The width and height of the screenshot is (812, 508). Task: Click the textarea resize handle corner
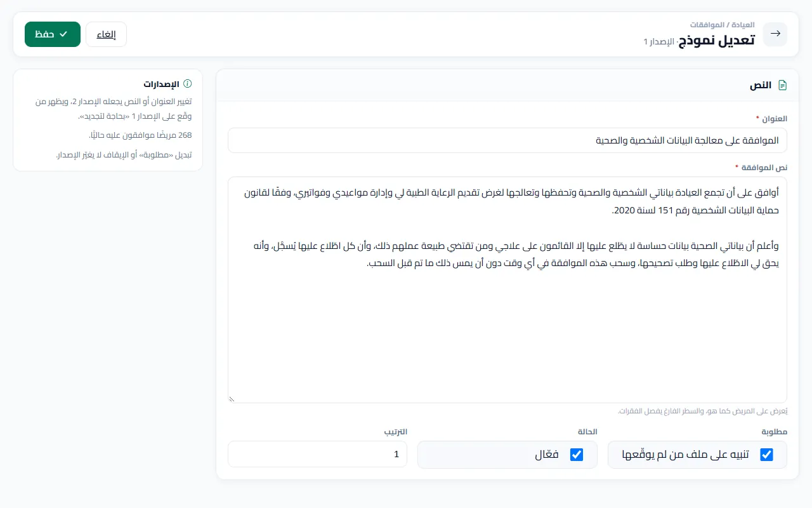point(232,398)
